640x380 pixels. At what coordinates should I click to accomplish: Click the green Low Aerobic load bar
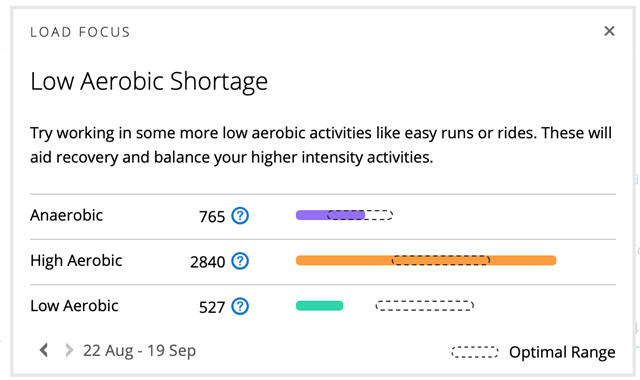(x=319, y=306)
